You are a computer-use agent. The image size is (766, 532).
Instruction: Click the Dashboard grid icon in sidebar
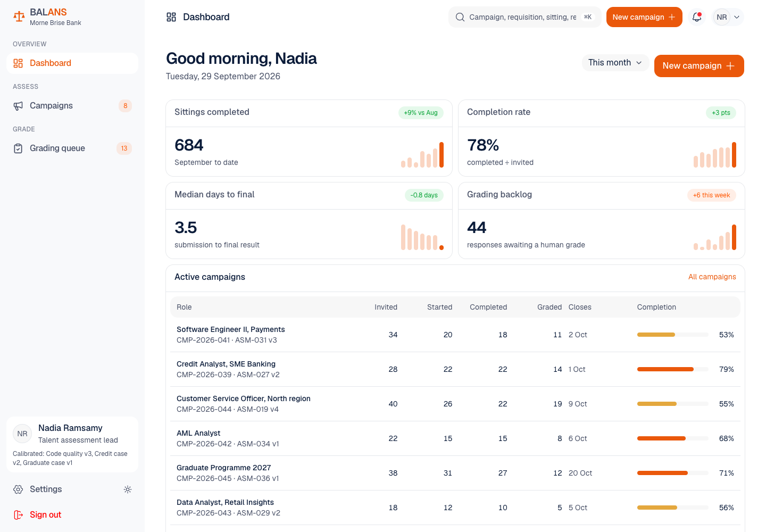pyautogui.click(x=18, y=63)
